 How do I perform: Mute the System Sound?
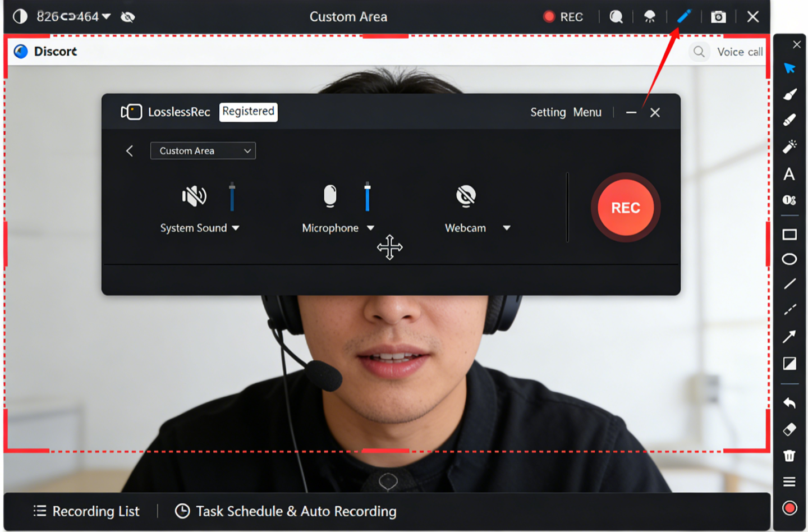(194, 195)
